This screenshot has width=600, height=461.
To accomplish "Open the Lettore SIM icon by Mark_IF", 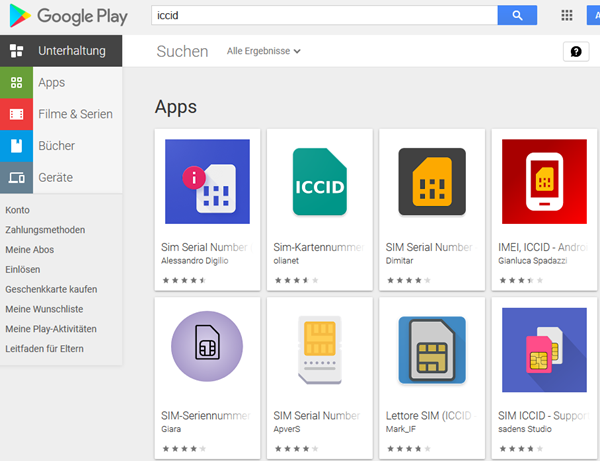I will coord(432,350).
